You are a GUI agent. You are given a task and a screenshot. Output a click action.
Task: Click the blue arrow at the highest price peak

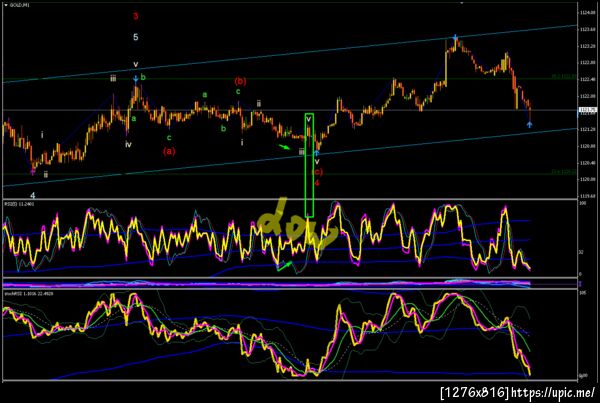(455, 38)
